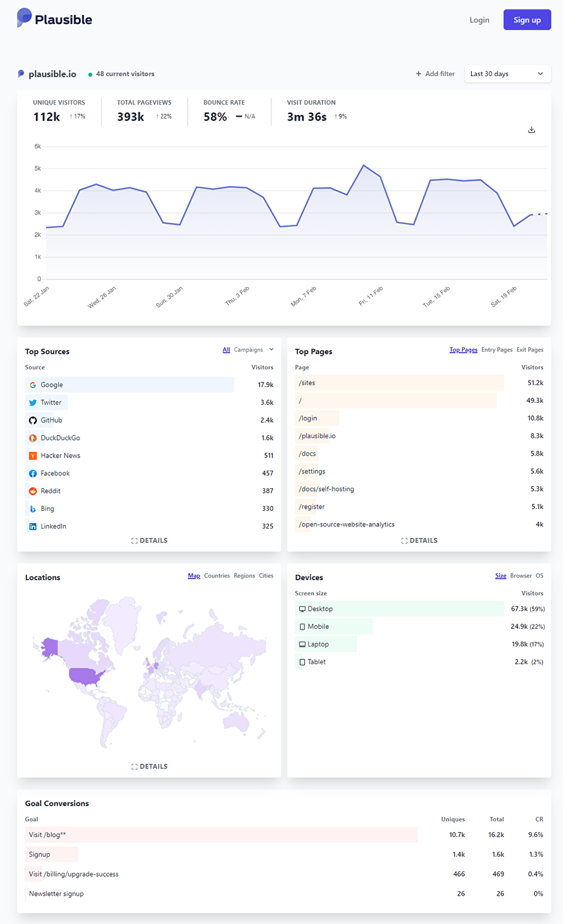The image size is (563, 924).
Task: Click the Facebook source icon
Action: [33, 474]
